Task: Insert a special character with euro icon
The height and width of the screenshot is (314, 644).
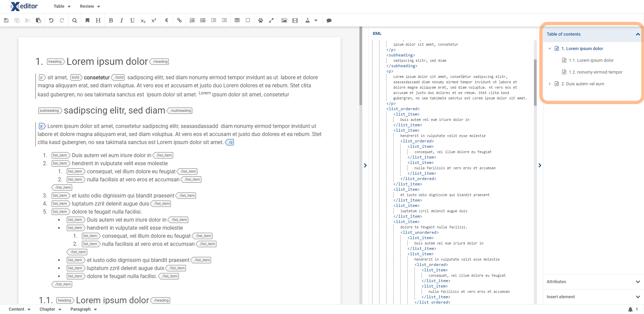Action: (x=166, y=20)
